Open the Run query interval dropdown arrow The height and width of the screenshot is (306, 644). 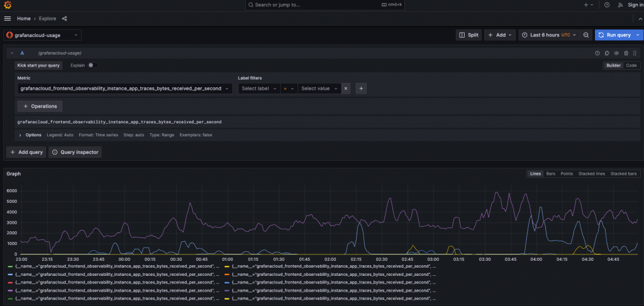pos(638,35)
